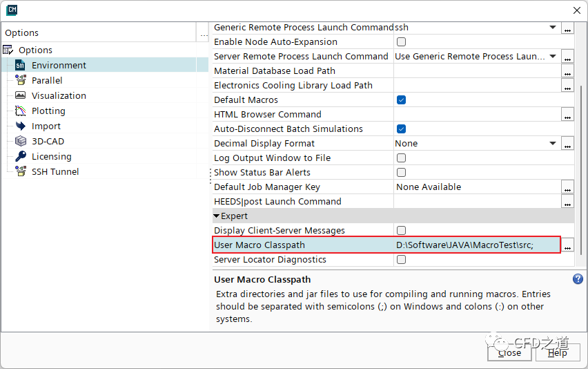Enable Log Output Window to File

[401, 158]
